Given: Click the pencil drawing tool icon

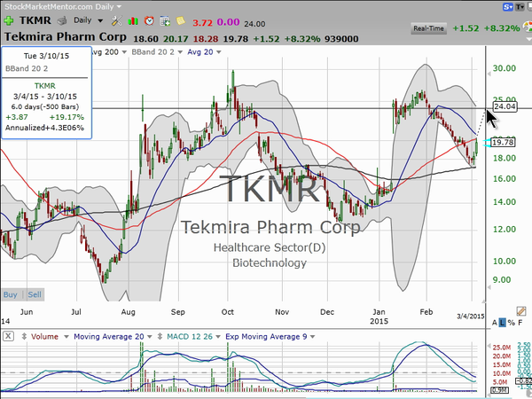Looking at the screenshot, I should click(x=521, y=310).
